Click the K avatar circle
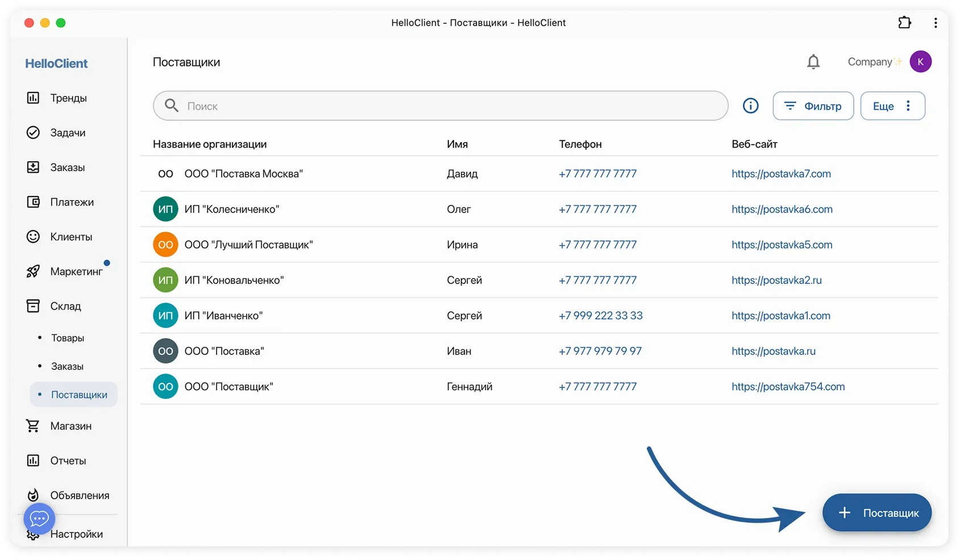This screenshot has width=964, height=560. click(921, 61)
